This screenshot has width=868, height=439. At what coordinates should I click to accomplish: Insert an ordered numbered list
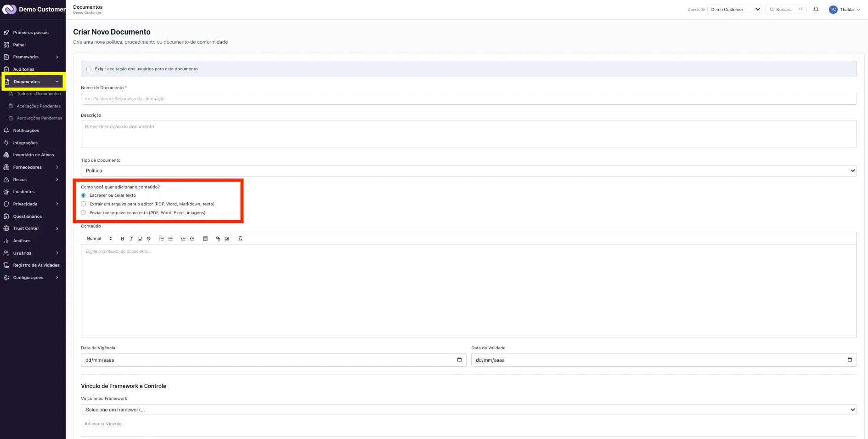[162, 239]
